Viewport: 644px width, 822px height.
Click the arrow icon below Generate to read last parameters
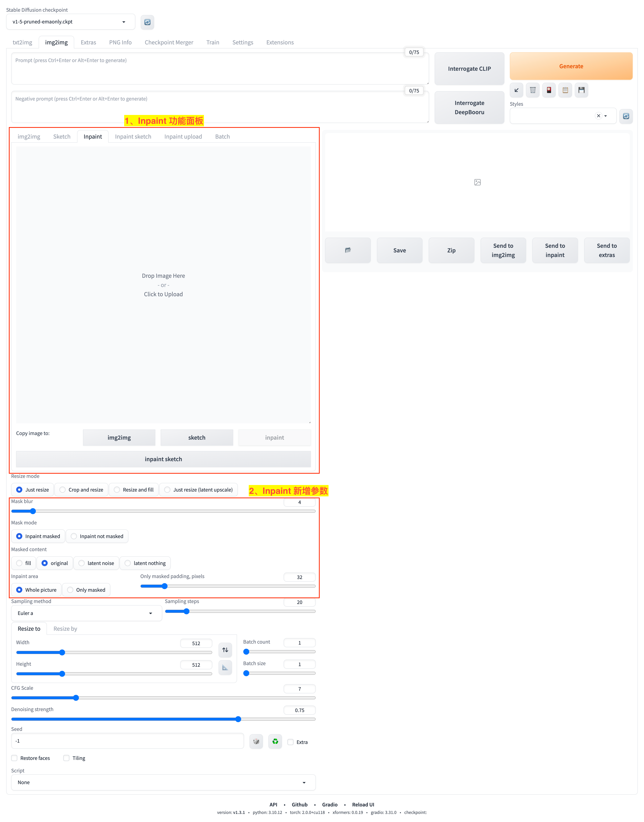pos(516,90)
